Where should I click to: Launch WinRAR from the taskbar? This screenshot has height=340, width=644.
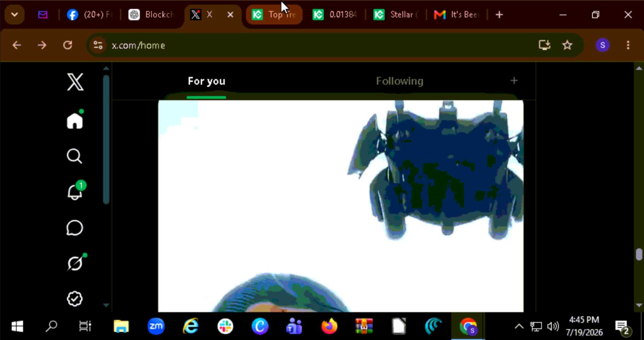[x=364, y=326]
